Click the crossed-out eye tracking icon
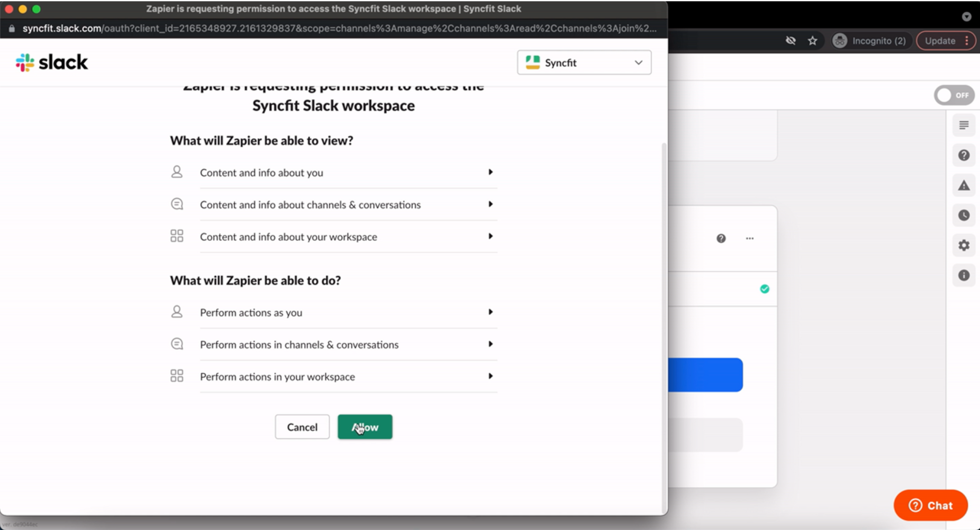980x530 pixels. point(791,40)
